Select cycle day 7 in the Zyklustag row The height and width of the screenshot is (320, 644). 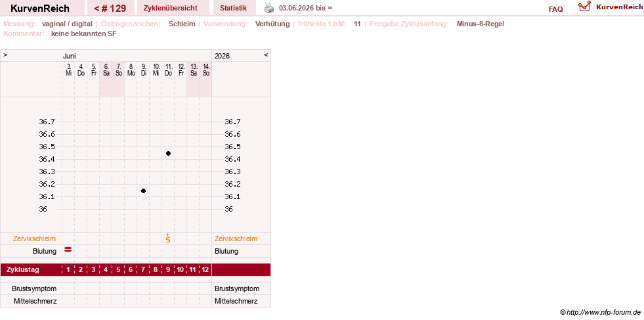tap(143, 270)
